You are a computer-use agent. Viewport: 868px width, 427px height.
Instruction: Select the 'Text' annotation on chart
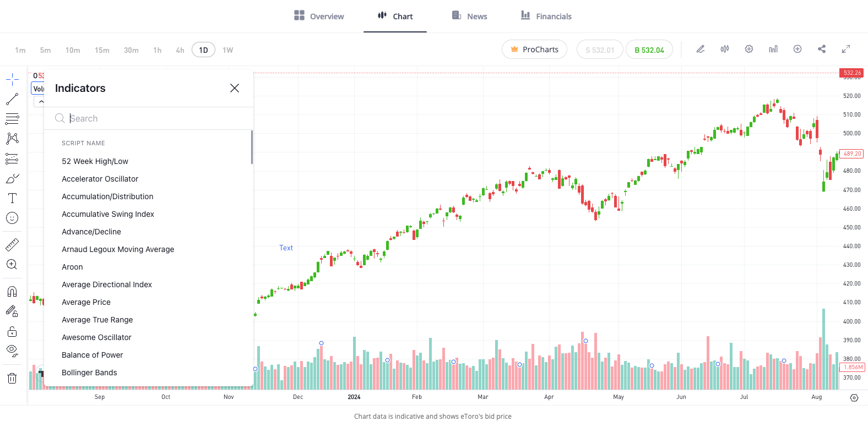pyautogui.click(x=286, y=248)
